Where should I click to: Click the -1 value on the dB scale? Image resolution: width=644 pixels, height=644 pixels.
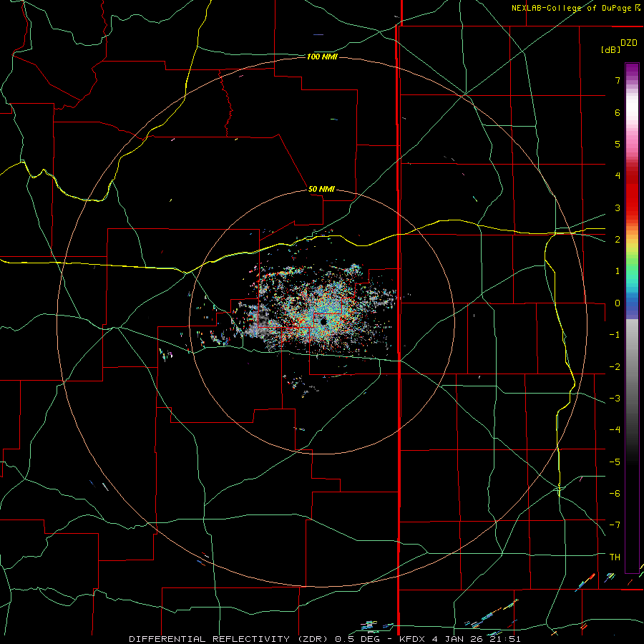pyautogui.click(x=615, y=335)
